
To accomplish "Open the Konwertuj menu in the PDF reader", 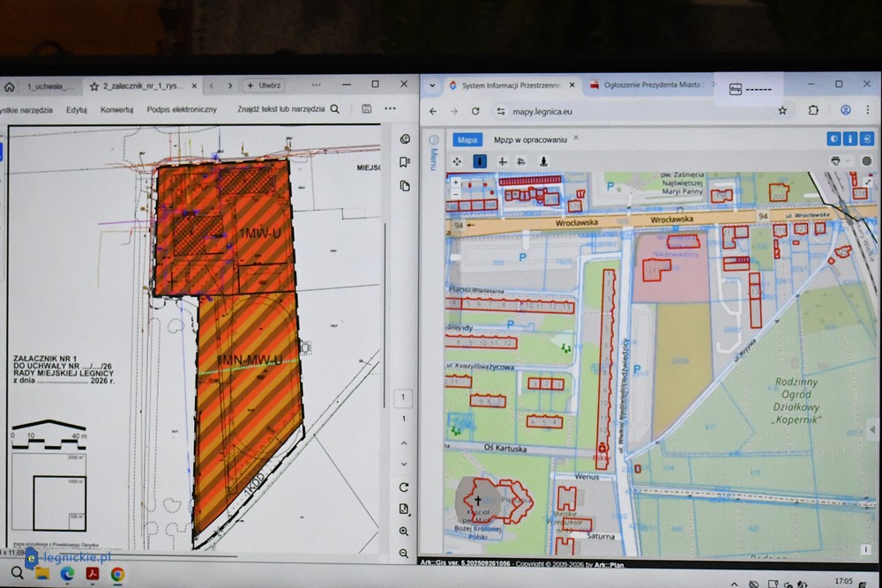I will pos(116,109).
